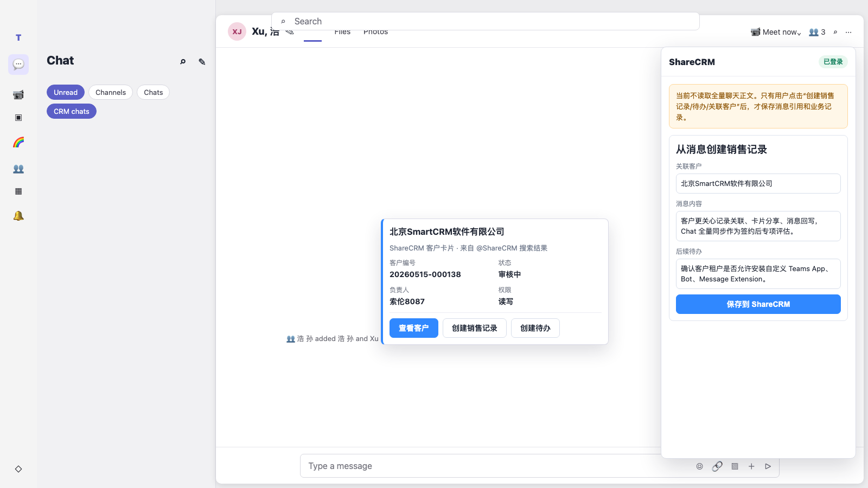Image resolution: width=868 pixels, height=488 pixels.
Task: Expand the Meet now dropdown
Action: coord(776,32)
